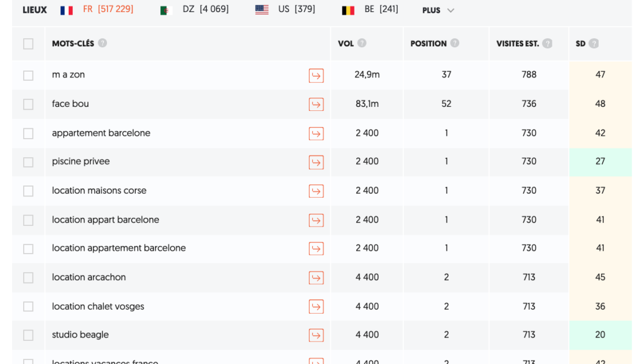Click the VOL column help icon
642x364 pixels.
[x=362, y=43]
